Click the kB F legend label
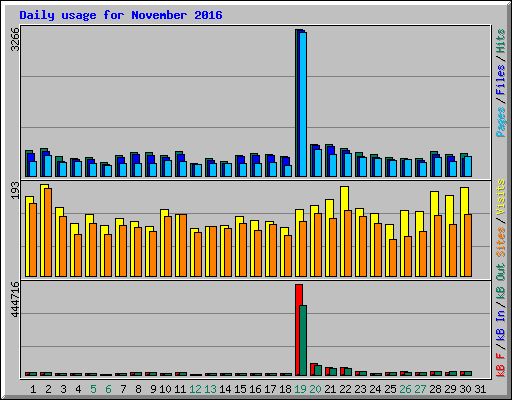This screenshot has height=400, width=512. pyautogui.click(x=501, y=365)
